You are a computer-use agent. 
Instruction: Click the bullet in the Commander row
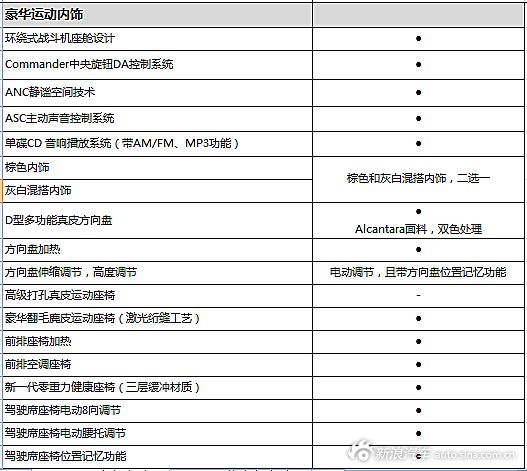pyautogui.click(x=418, y=65)
